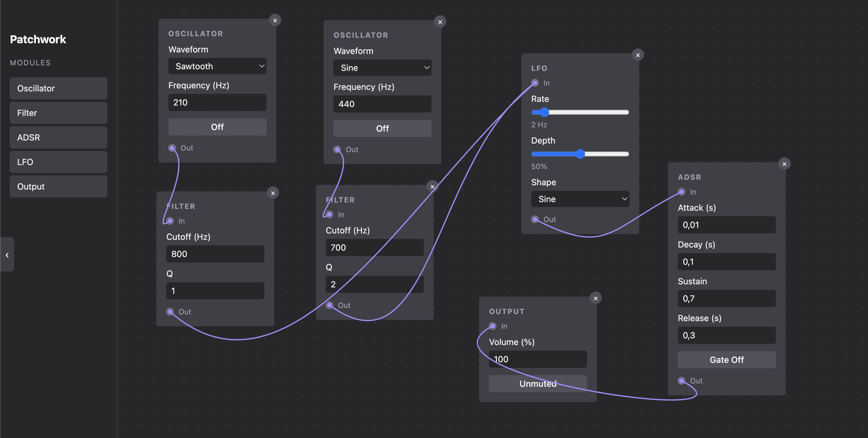Image resolution: width=868 pixels, height=438 pixels.
Task: Add an Oscillator from the sidebar
Action: point(58,88)
